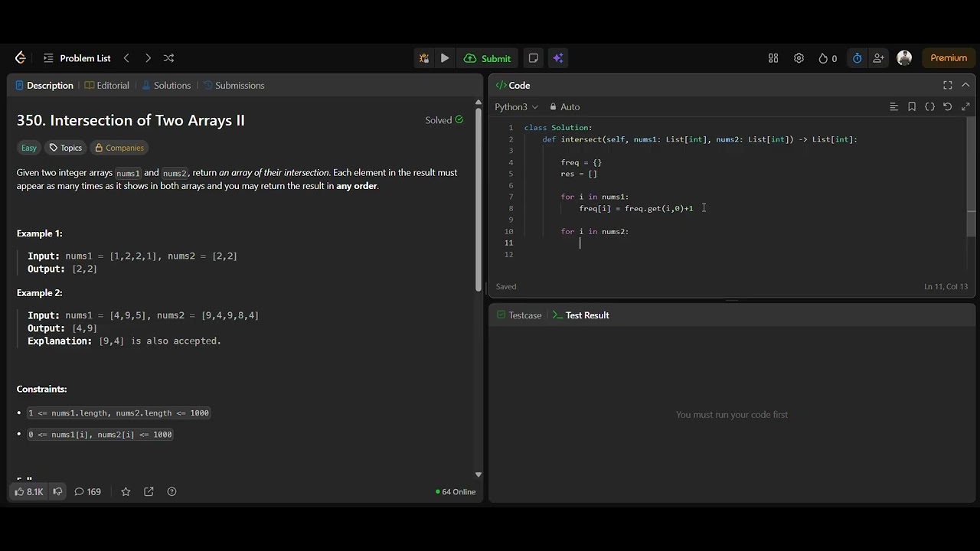Click the Easy difficulty tag
This screenshot has height=551, width=980.
[29, 148]
